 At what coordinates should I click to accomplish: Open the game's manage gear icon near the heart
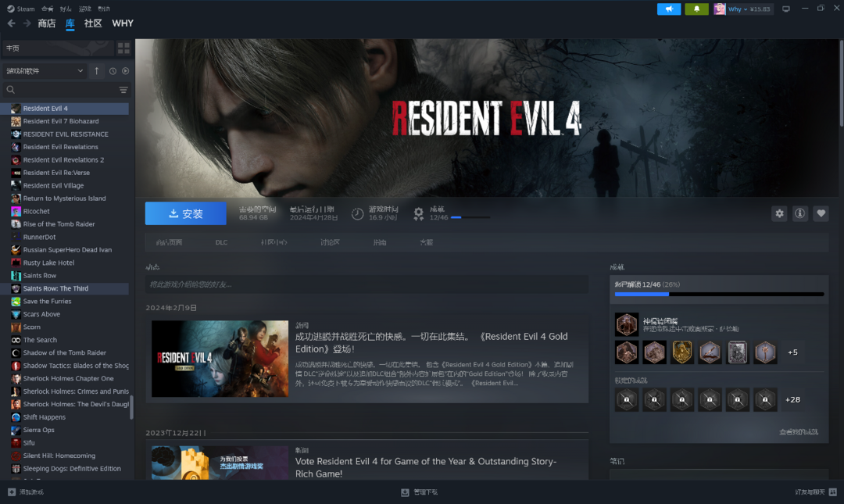(x=779, y=214)
